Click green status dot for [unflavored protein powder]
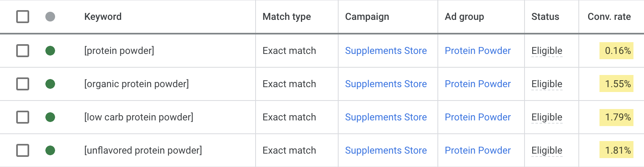This screenshot has height=167, width=644. click(50, 150)
